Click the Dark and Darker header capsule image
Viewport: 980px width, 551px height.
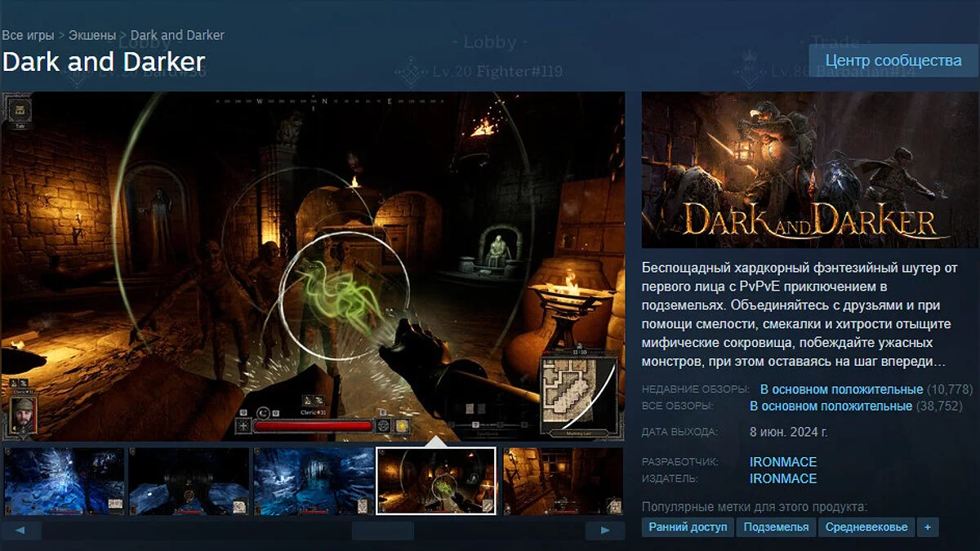[x=810, y=170]
